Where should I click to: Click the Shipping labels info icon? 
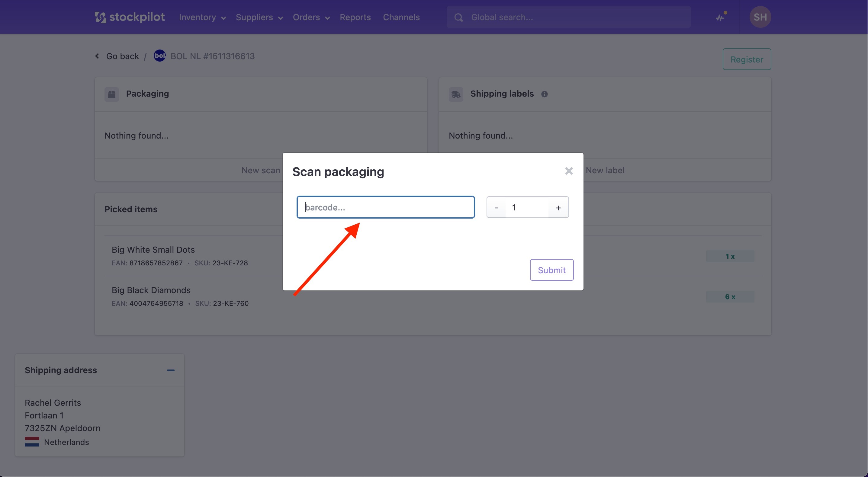(x=545, y=94)
